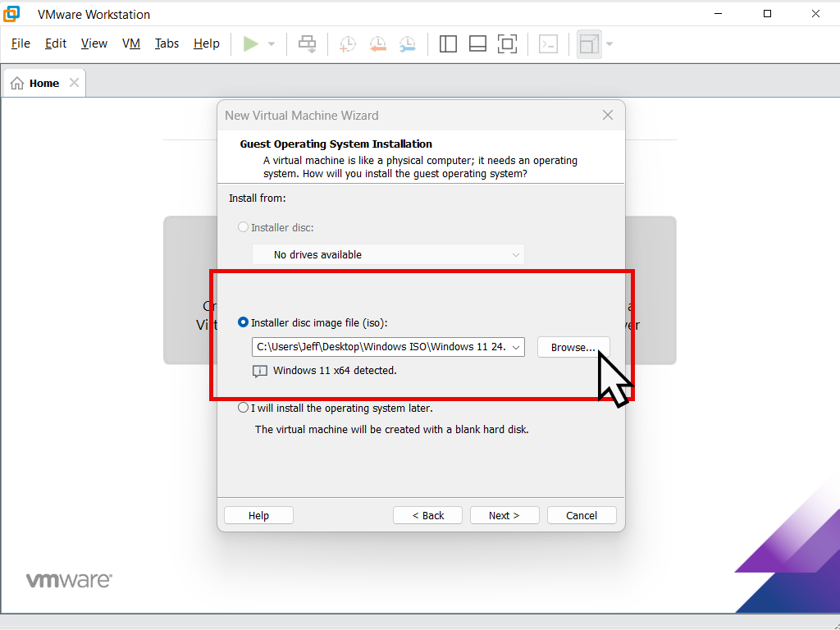Select install the operating system later
This screenshot has height=630, width=840.
pos(243,407)
